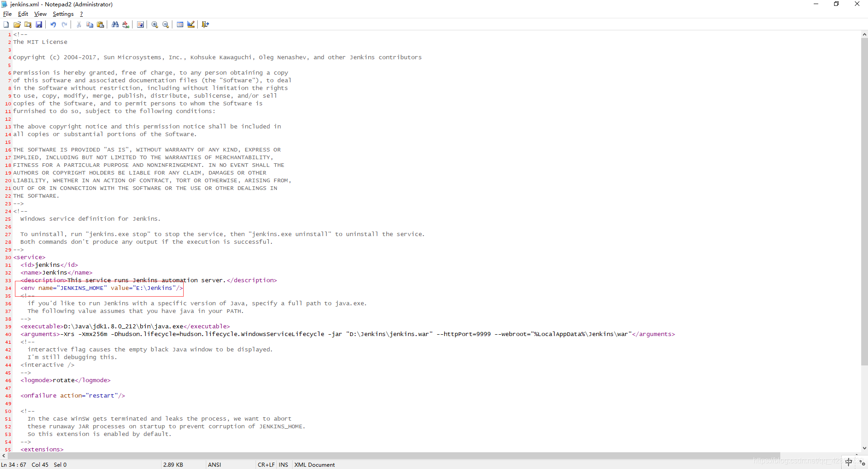
Task: Open the File menu
Action: point(7,14)
